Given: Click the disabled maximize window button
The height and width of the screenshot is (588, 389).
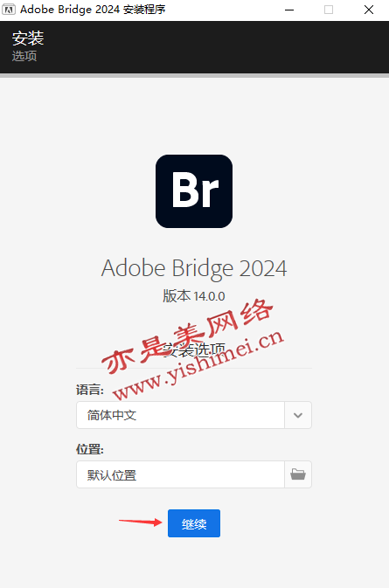Looking at the screenshot, I should click(329, 10).
